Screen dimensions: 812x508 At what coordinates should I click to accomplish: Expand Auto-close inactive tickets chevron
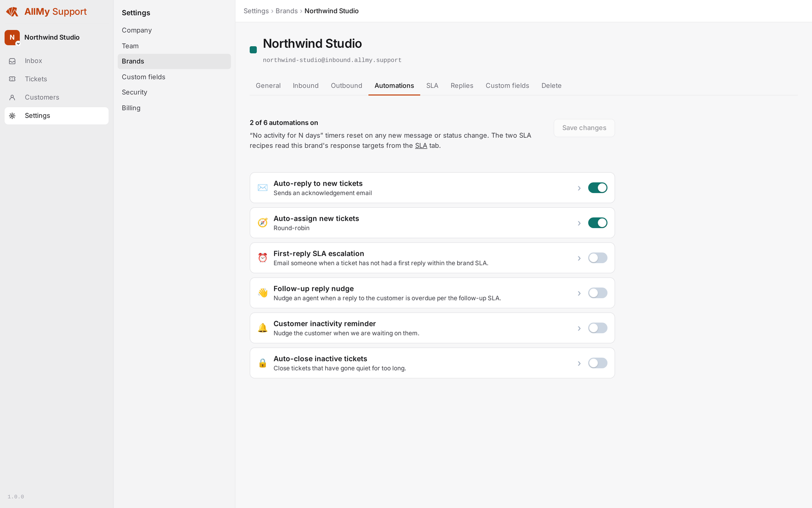[579, 364]
